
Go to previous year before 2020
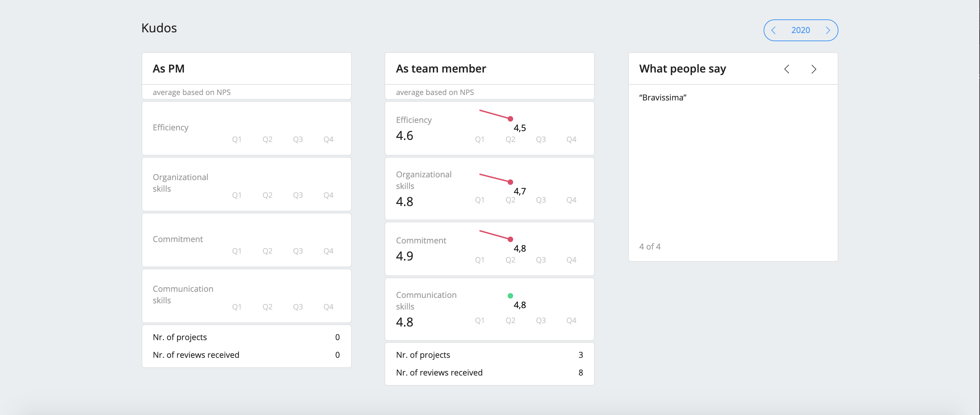(773, 30)
